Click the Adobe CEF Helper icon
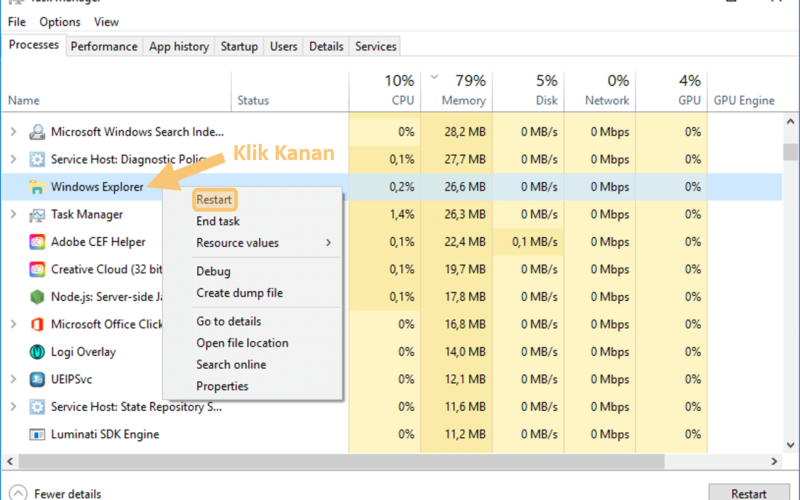The image size is (800, 500). click(37, 242)
